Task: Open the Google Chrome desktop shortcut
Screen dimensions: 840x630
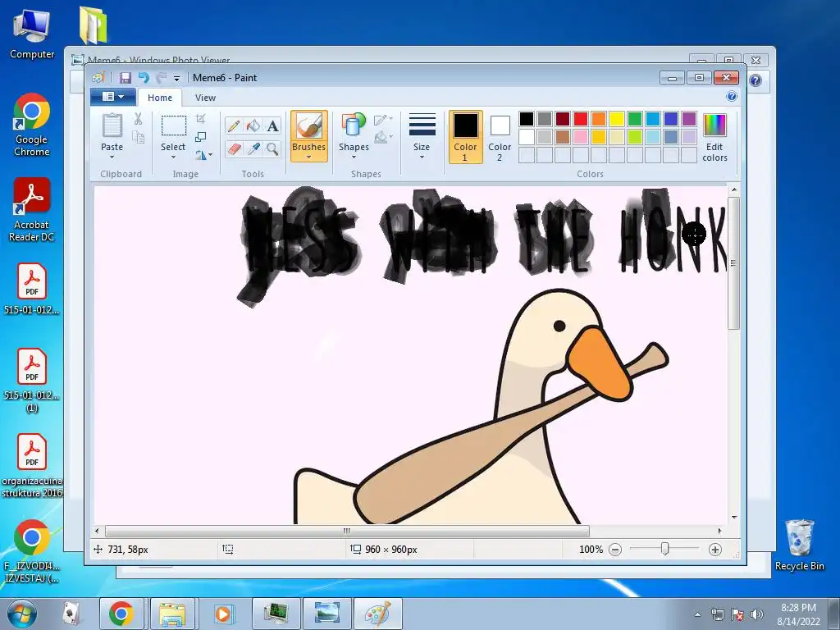Action: tap(32, 125)
